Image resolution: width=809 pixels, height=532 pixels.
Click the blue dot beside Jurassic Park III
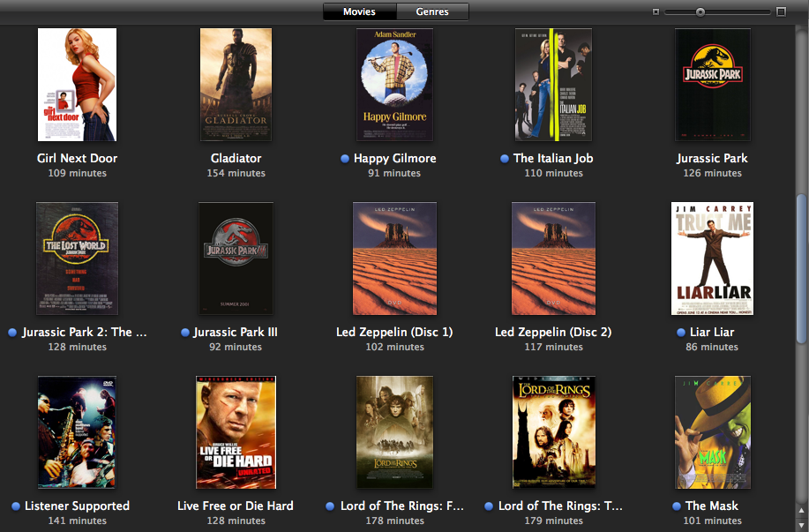(185, 333)
